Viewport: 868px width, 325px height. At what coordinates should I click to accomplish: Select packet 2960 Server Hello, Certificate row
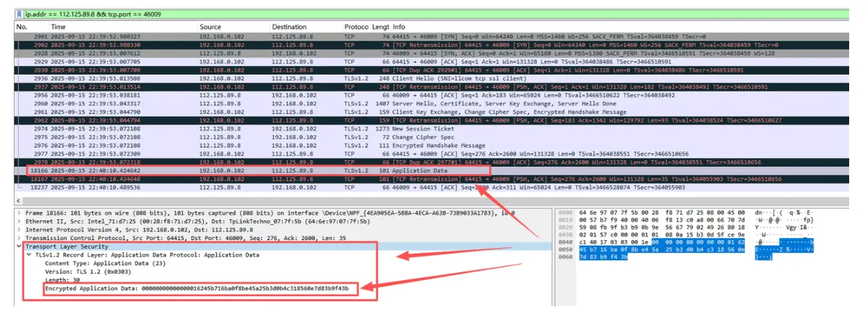[x=431, y=104]
